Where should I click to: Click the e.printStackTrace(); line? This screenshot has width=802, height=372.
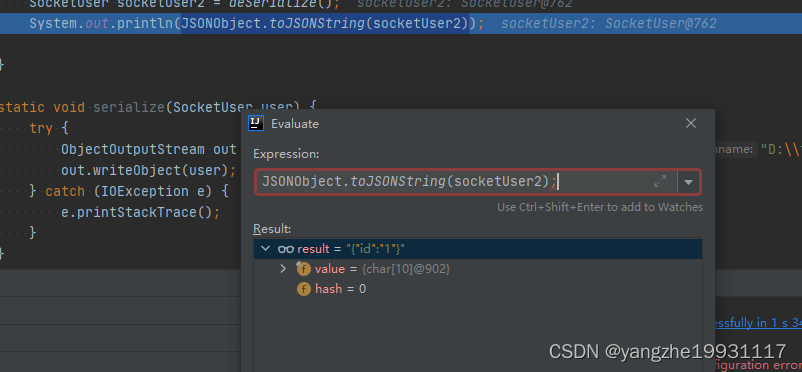[x=141, y=212]
